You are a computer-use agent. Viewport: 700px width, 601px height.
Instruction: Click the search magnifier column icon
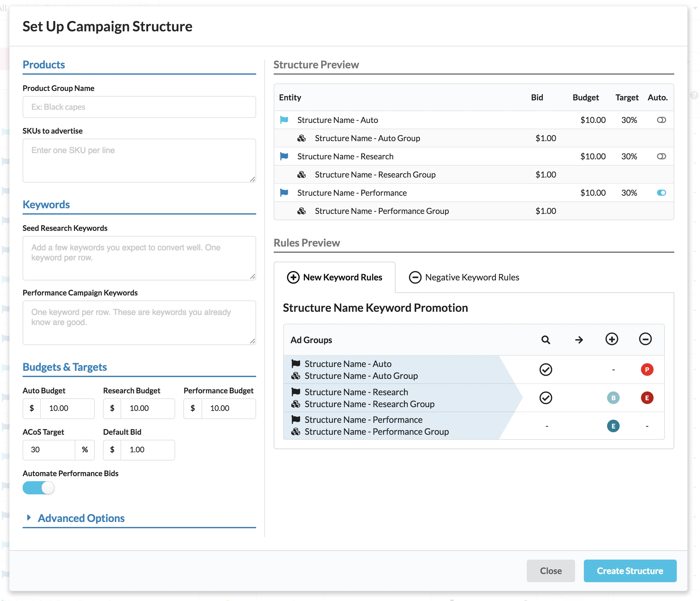(546, 340)
